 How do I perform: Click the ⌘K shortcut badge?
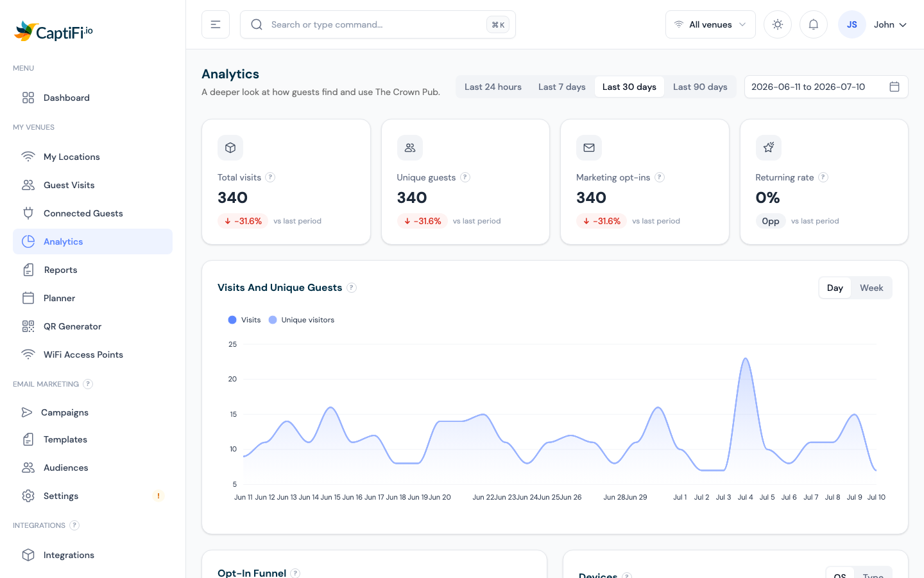[498, 24]
